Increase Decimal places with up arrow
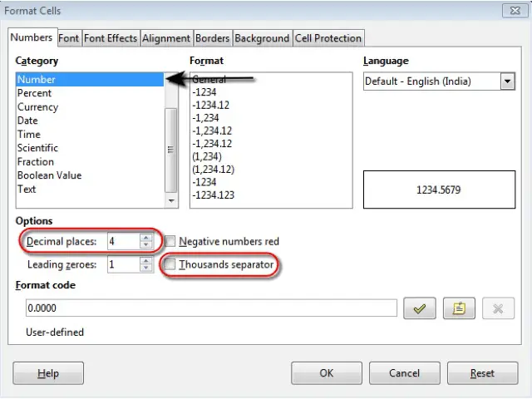 [x=146, y=238]
